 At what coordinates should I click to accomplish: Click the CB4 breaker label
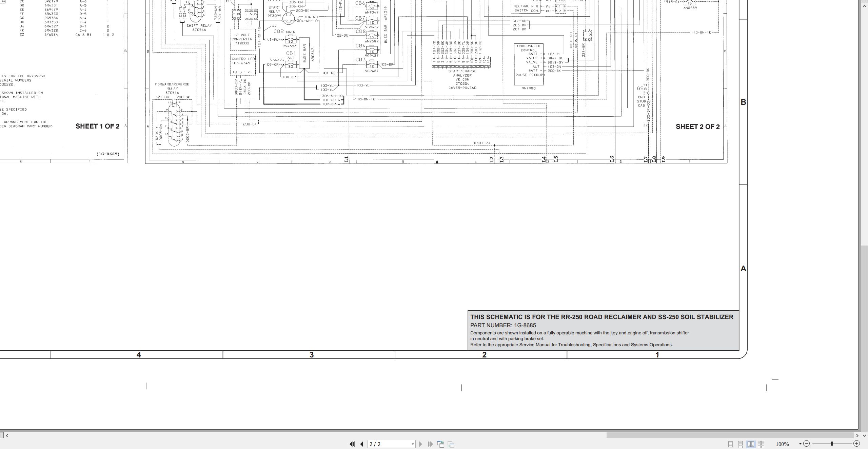[360, 45]
